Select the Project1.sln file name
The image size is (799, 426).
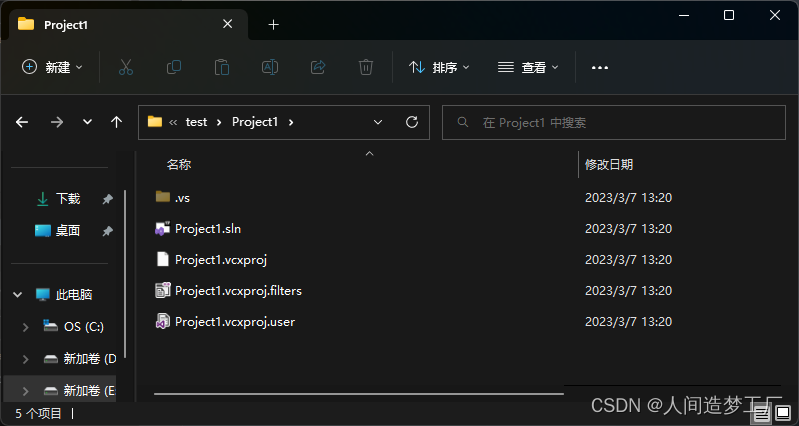[x=208, y=229]
